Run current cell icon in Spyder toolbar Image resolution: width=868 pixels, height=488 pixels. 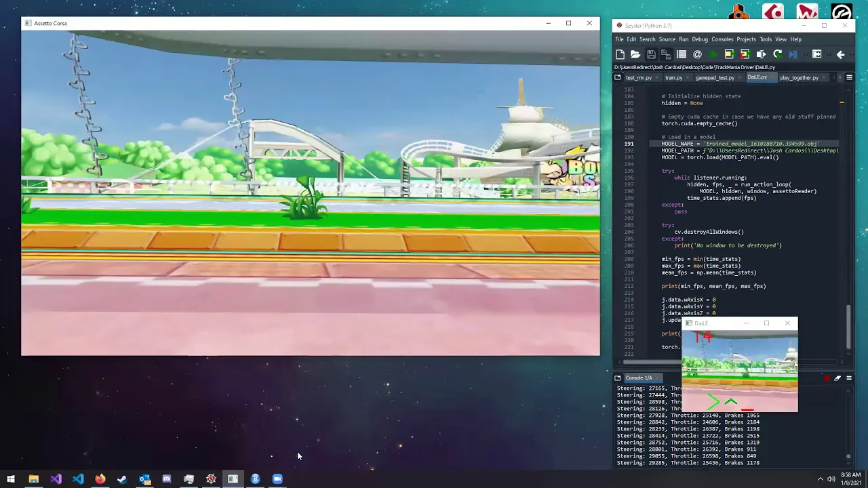729,54
